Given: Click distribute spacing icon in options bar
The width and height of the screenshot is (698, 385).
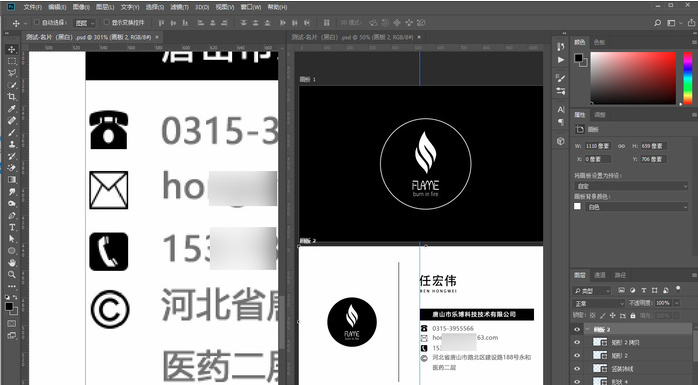Looking at the screenshot, I should [x=327, y=23].
